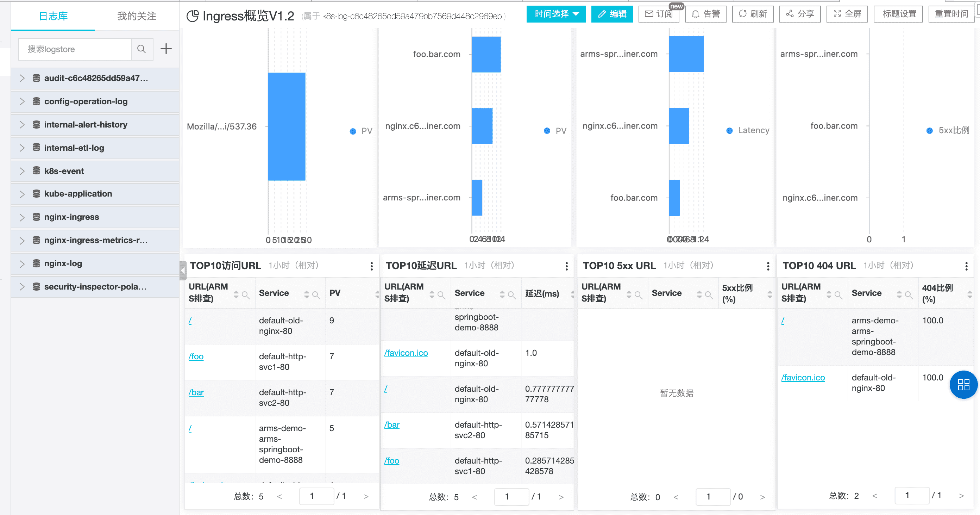Open the TOP10访问URL panel three-dot menu
This screenshot has height=515, width=980.
click(371, 266)
